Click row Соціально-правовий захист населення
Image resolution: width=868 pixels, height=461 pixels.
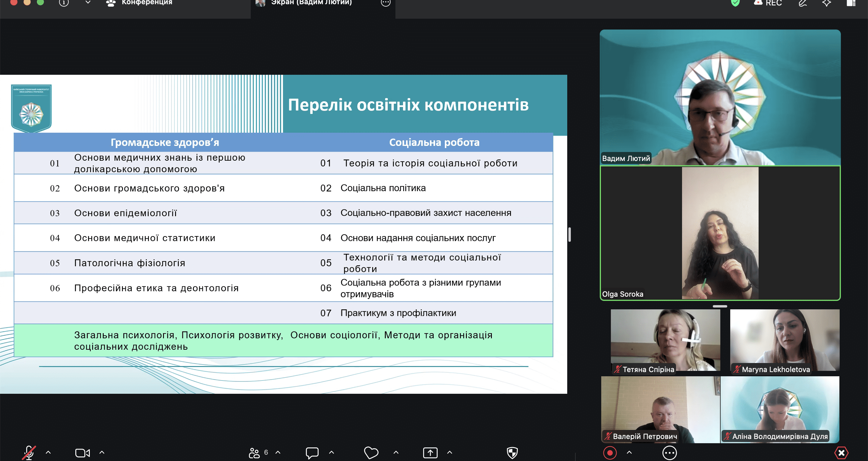426,213
